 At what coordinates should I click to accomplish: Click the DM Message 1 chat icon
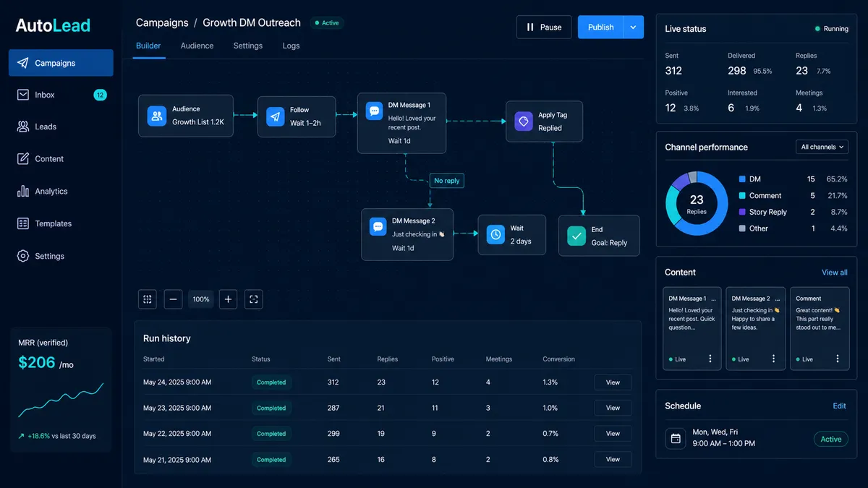click(374, 111)
